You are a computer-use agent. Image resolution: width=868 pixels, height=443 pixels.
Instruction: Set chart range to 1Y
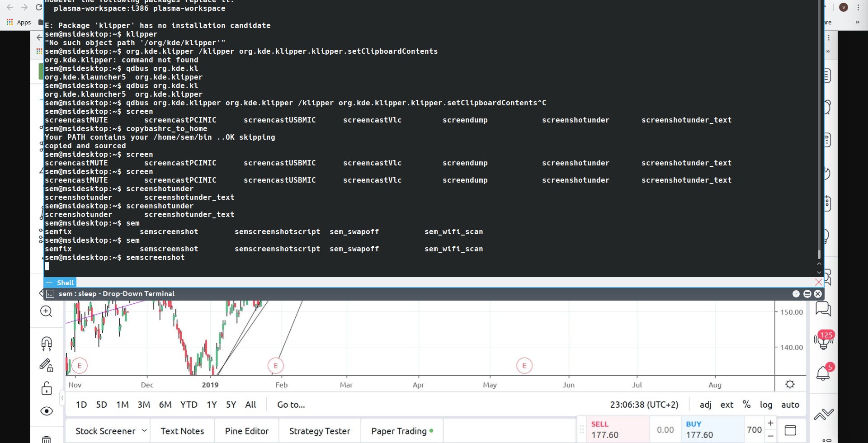click(x=212, y=405)
